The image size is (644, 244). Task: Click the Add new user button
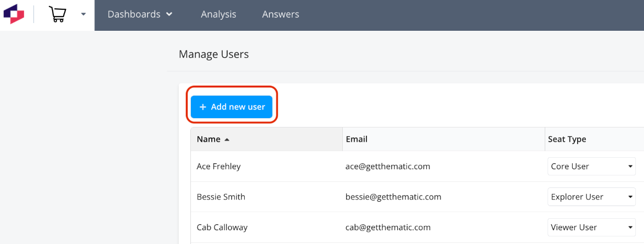(x=231, y=107)
